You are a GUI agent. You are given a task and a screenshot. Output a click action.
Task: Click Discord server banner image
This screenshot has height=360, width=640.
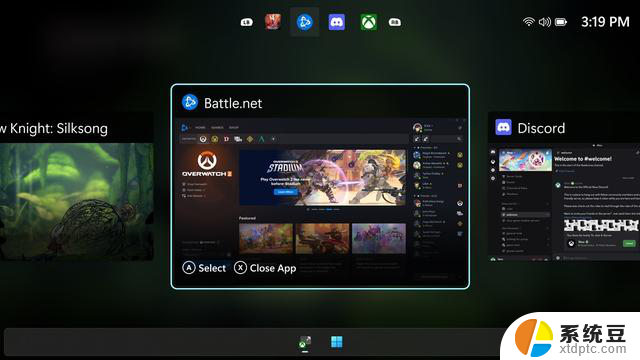pyautogui.click(x=525, y=160)
